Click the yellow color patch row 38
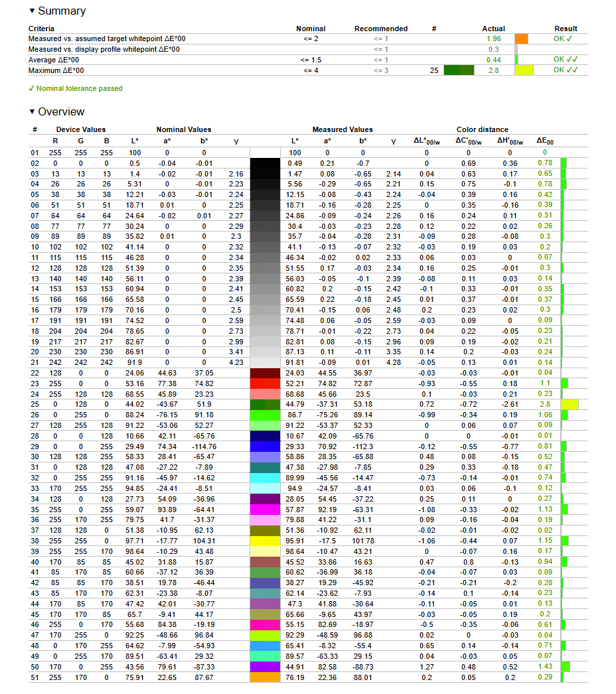Viewport: 616px width, 694px height. 265,541
